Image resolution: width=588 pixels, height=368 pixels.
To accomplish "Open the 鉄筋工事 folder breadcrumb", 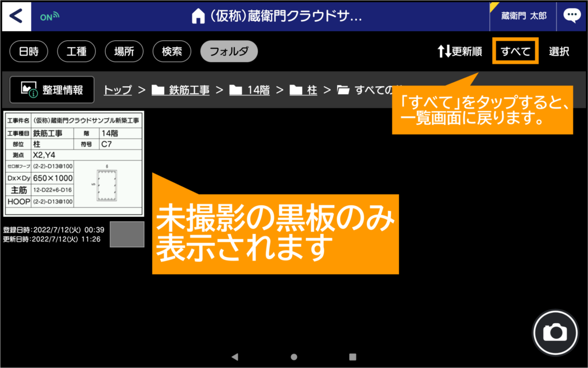I will (x=181, y=90).
